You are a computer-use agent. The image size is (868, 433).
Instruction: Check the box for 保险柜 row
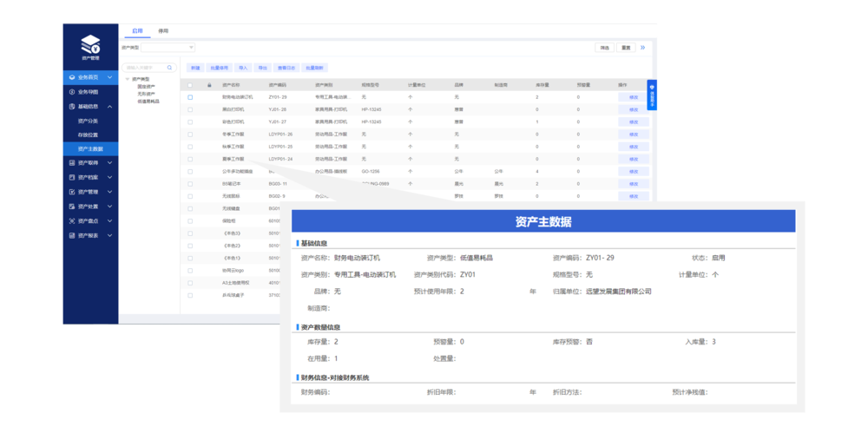190,221
